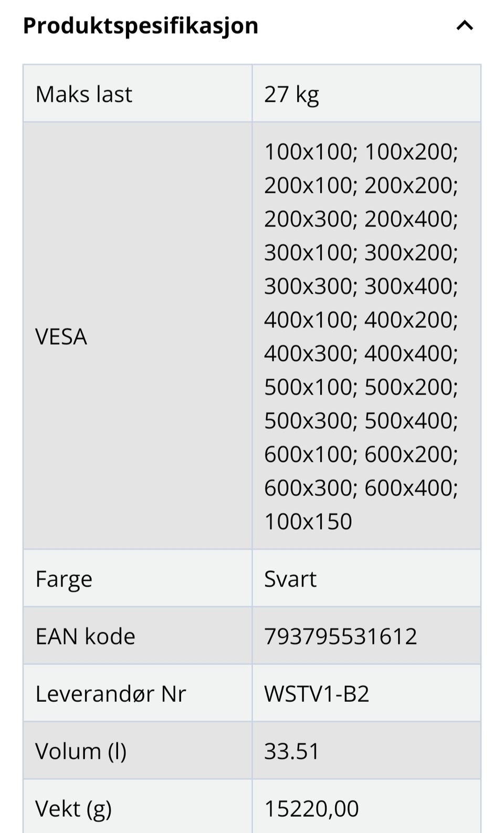Image resolution: width=504 pixels, height=833 pixels.
Task: Select the Maks last label cell
Action: (x=84, y=95)
